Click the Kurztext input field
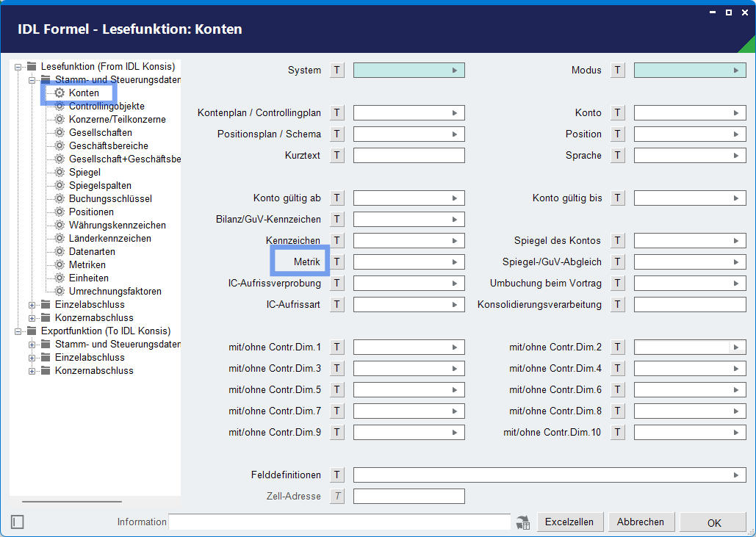The image size is (756, 537). tap(408, 155)
